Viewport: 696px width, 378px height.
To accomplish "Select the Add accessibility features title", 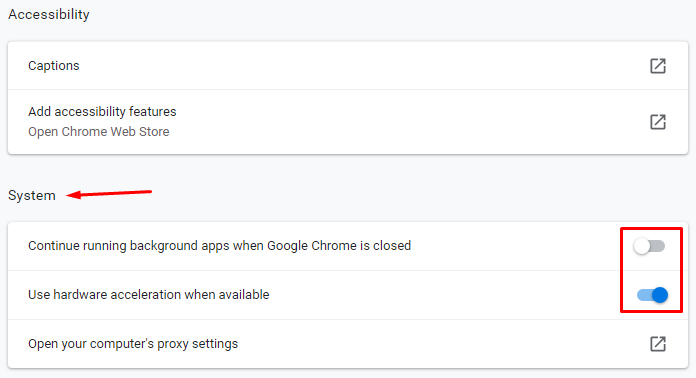I will coord(102,111).
